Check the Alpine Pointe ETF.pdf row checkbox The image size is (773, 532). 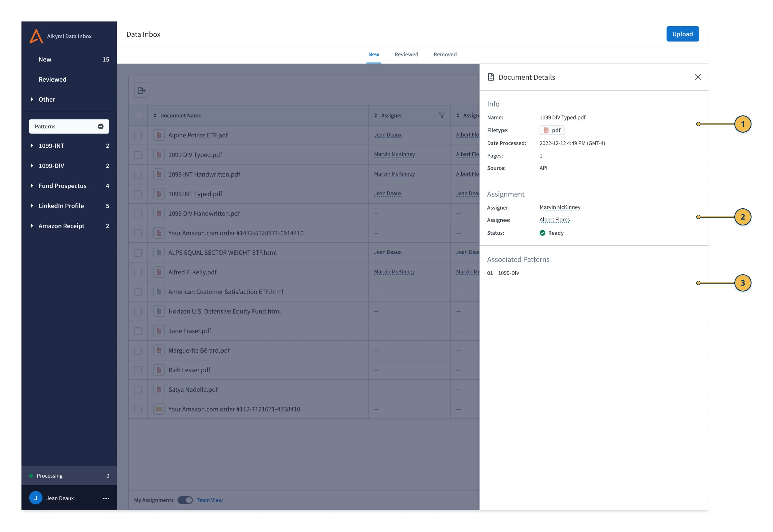(x=138, y=135)
